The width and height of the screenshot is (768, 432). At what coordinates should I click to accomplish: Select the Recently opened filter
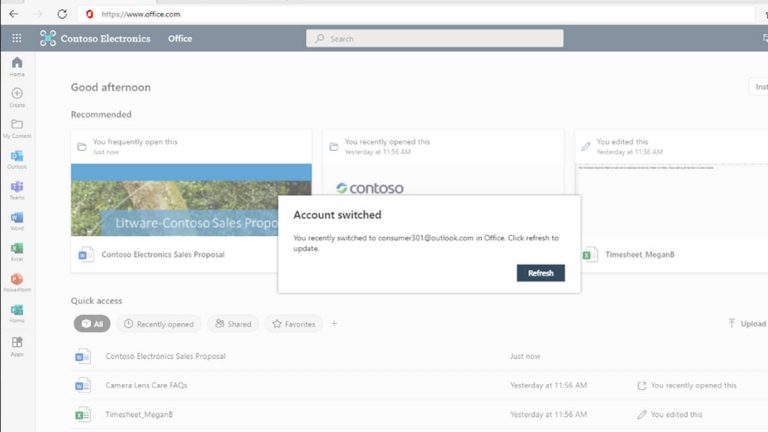click(159, 324)
